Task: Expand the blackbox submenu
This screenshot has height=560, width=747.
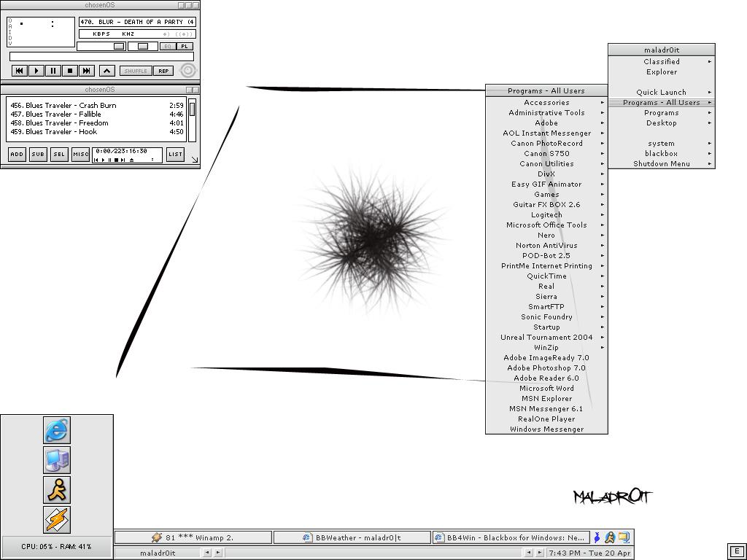Action: tap(662, 153)
